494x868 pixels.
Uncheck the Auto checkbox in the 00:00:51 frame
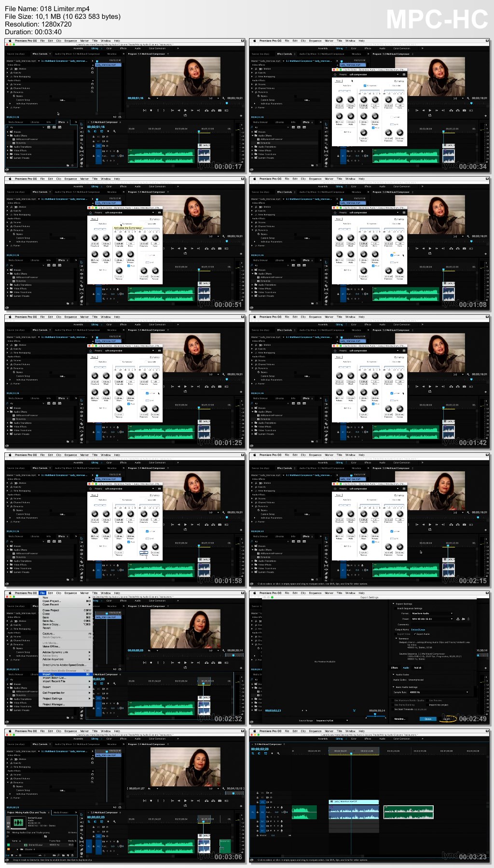(128, 266)
